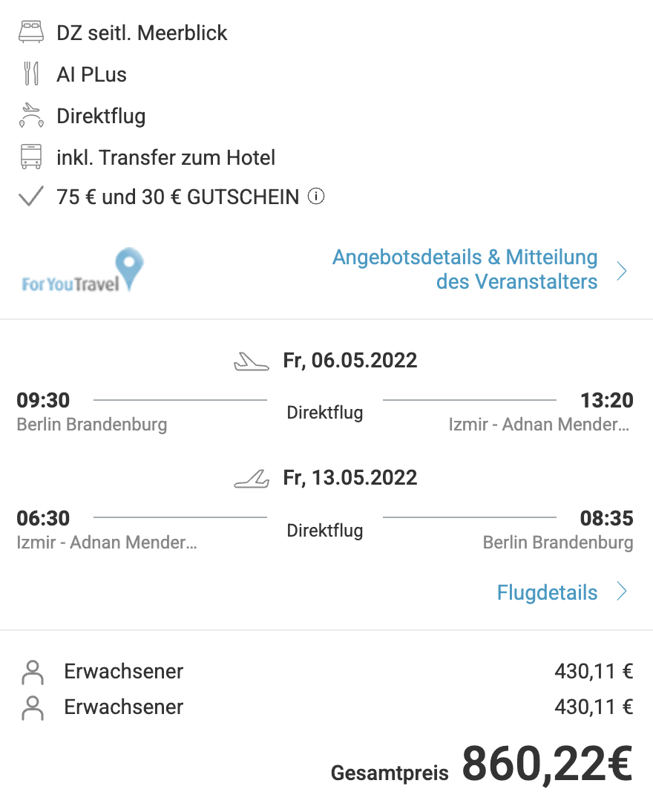Click the second Erwachsener person icon
653x812 pixels.
point(33,708)
